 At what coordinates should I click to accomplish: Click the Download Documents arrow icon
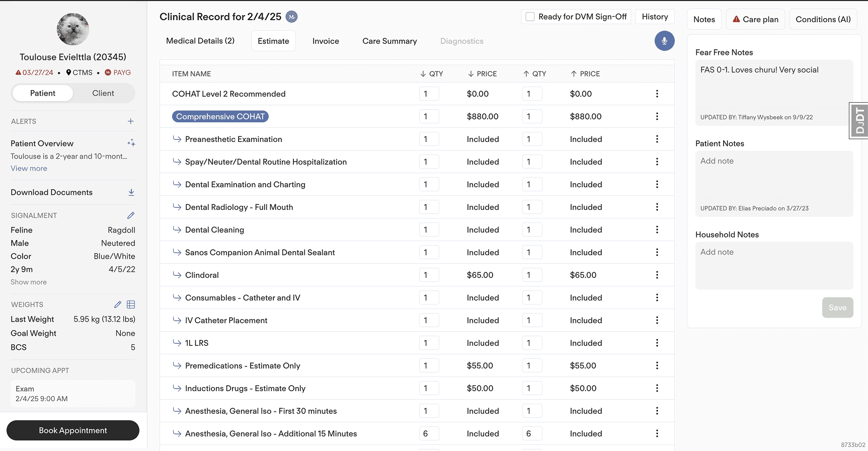(131, 192)
